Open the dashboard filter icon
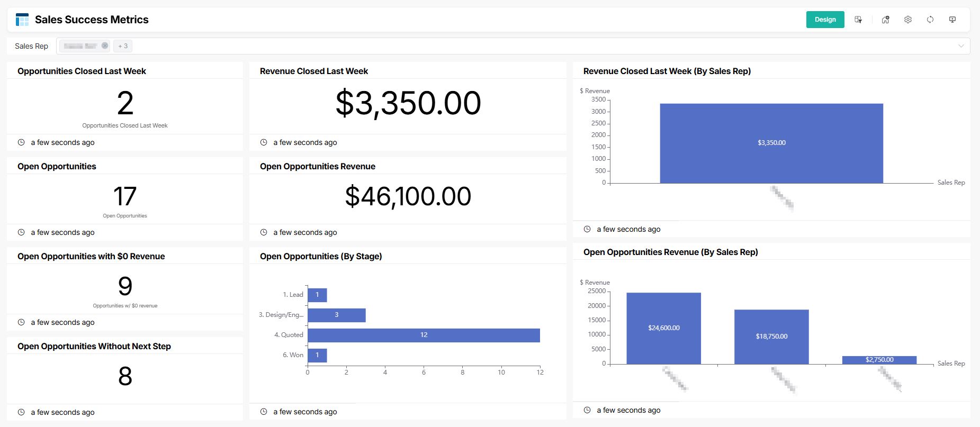The image size is (980, 427). pos(858,20)
